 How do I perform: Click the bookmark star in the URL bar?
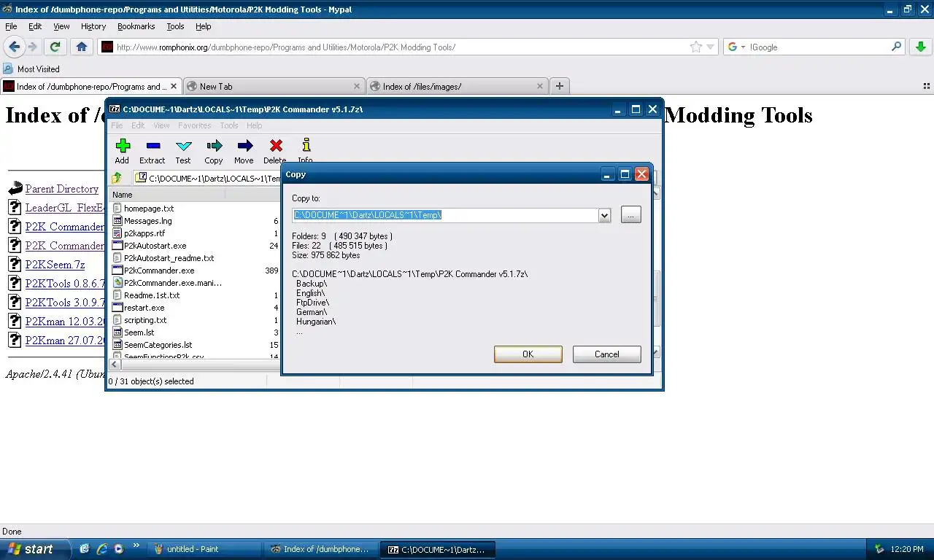696,47
